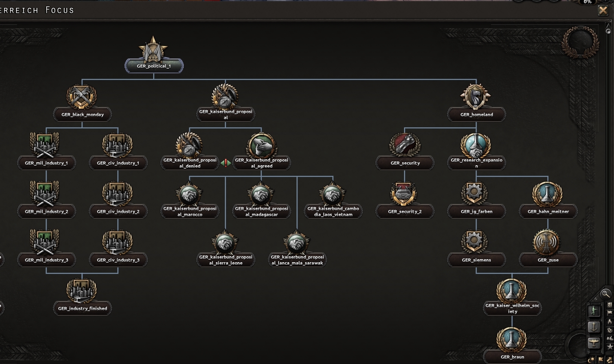Open the GER_kaiser_wilhelm_society focus label
This screenshot has width=614, height=364.
point(512,308)
